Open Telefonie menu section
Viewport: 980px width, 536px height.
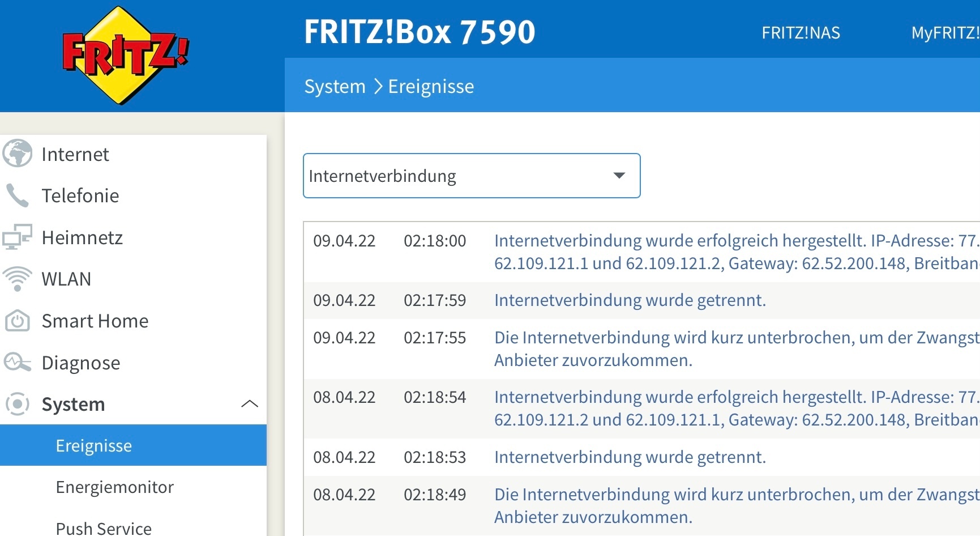tap(80, 195)
